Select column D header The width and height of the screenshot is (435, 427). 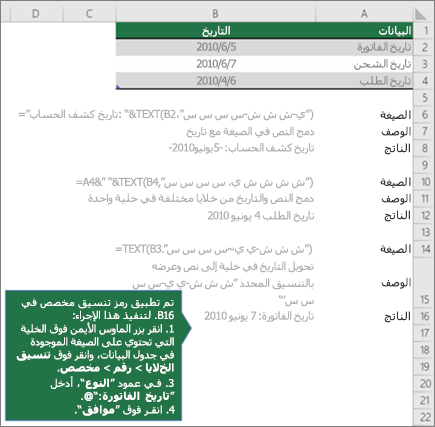(x=36, y=13)
